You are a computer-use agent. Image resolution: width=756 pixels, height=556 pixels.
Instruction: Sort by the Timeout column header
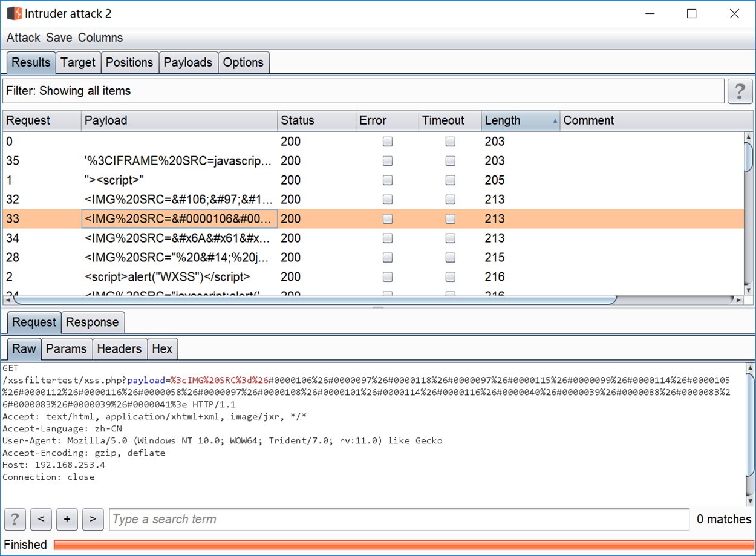[x=450, y=120]
